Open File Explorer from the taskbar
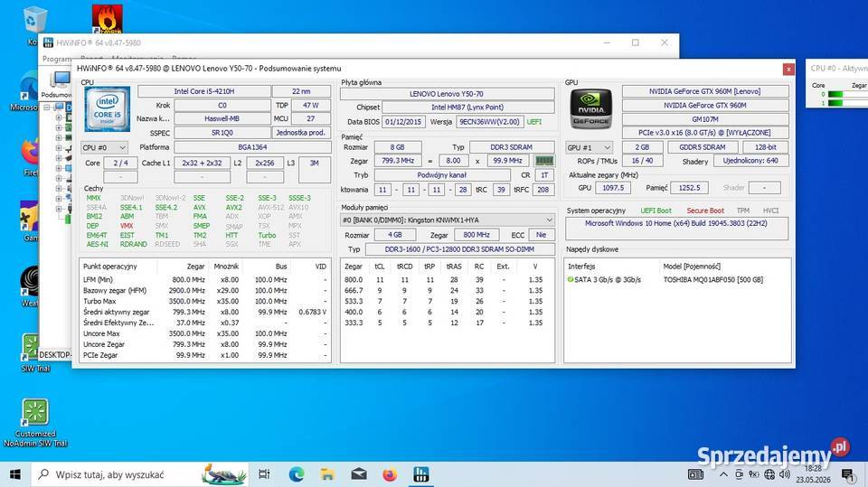This screenshot has height=487, width=868. 327,474
